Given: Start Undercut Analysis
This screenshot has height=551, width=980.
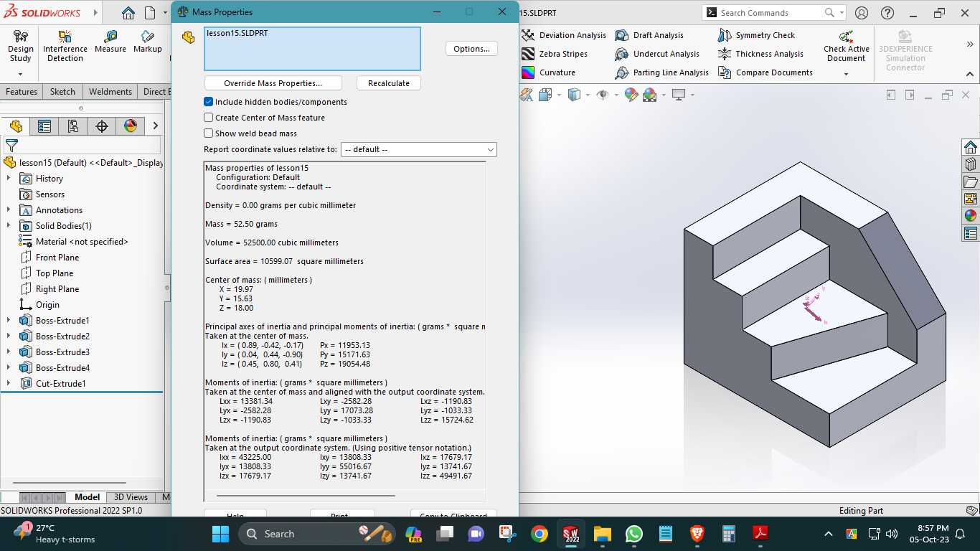Looking at the screenshot, I should pyautogui.click(x=656, y=54).
